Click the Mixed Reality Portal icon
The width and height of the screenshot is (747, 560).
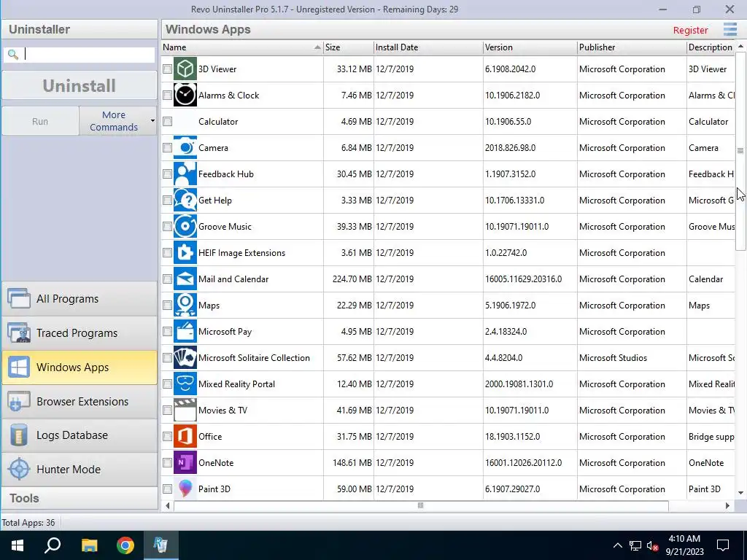pos(185,384)
